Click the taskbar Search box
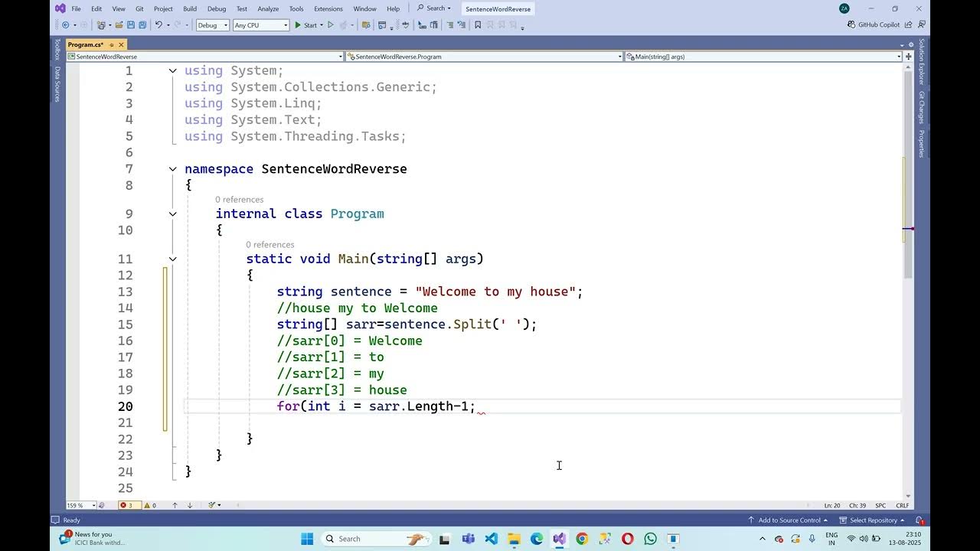 (x=375, y=539)
